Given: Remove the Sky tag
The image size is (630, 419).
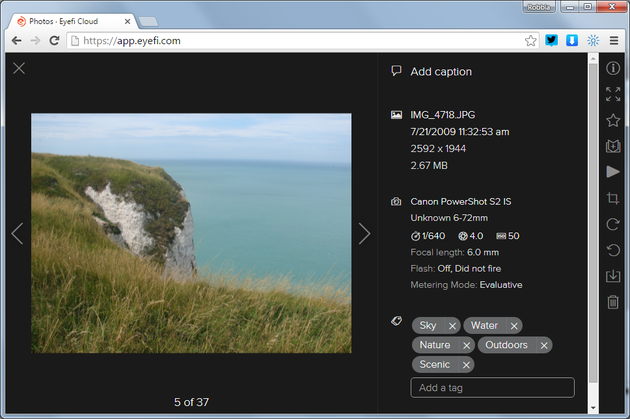Looking at the screenshot, I should coord(452,326).
